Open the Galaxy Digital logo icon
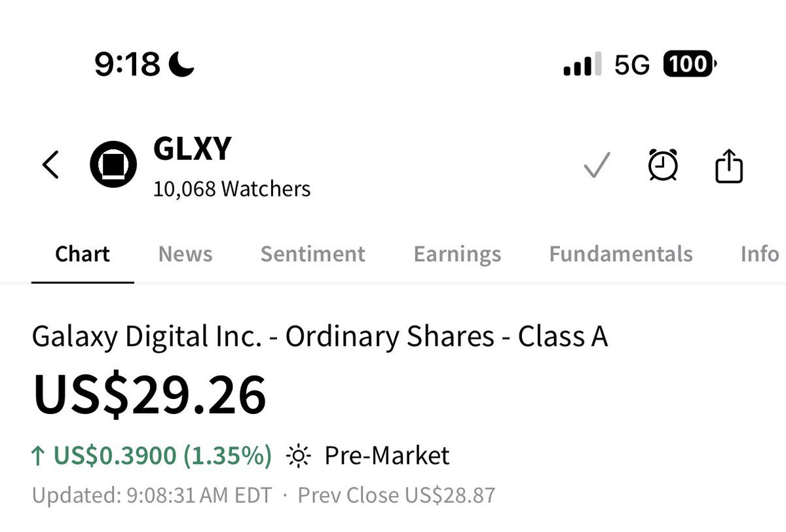 click(x=113, y=164)
